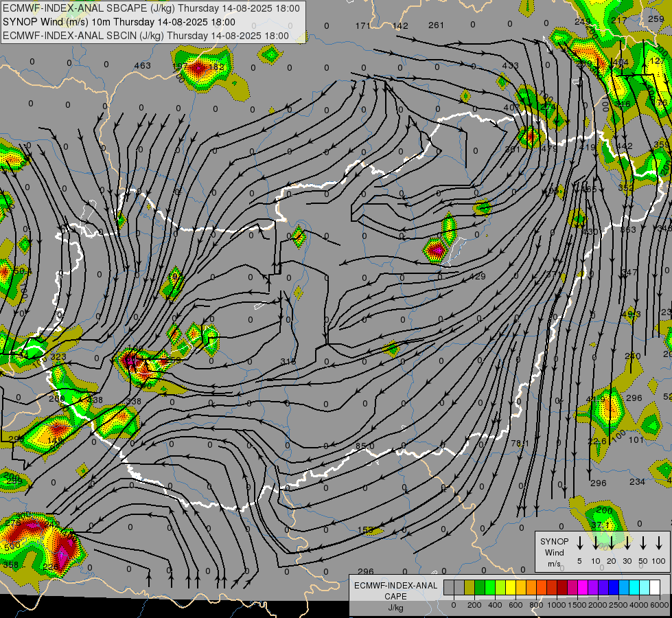Click the wind arrow labeled 10 in legend
This screenshot has width=672, height=618.
coord(595,543)
